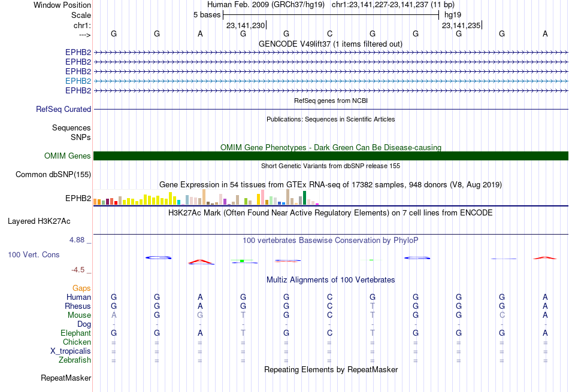The width and height of the screenshot is (569, 392).
Task: Click 'Repeating Elements by RepeatMasker' title
Action: (331, 369)
